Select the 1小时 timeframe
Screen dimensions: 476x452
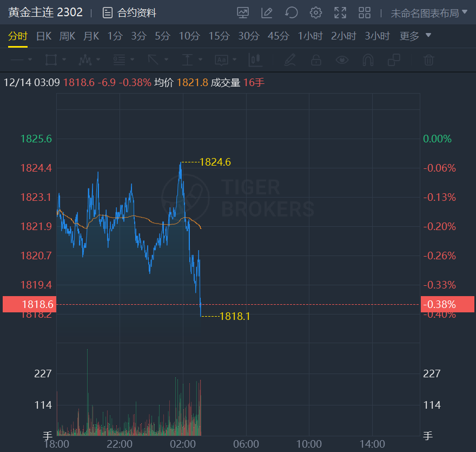click(x=310, y=36)
